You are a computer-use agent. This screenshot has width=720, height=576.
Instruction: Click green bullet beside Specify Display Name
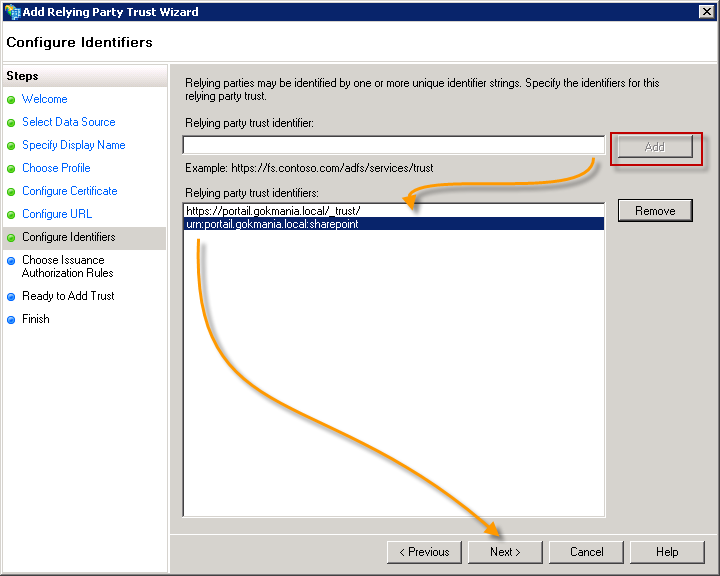(11, 146)
